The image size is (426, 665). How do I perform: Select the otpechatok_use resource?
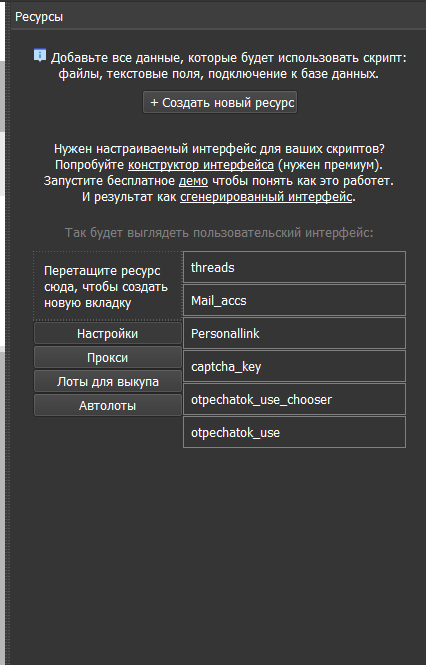294,432
